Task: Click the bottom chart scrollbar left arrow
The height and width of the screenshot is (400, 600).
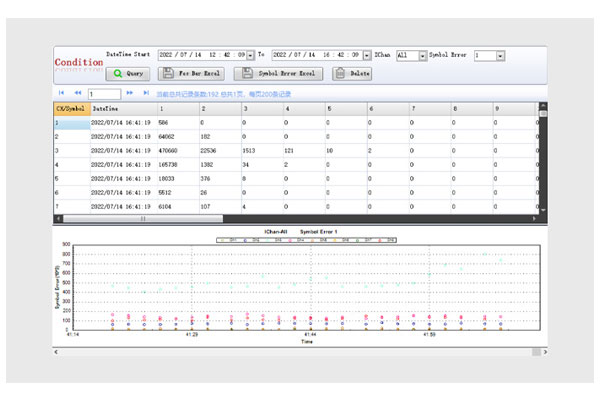Action: (56, 352)
